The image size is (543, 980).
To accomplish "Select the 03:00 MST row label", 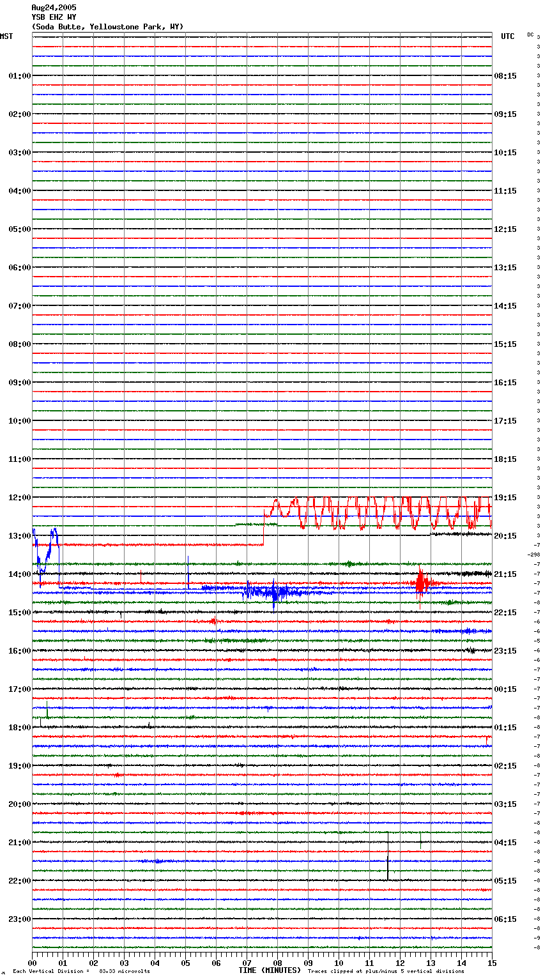I will (x=20, y=153).
